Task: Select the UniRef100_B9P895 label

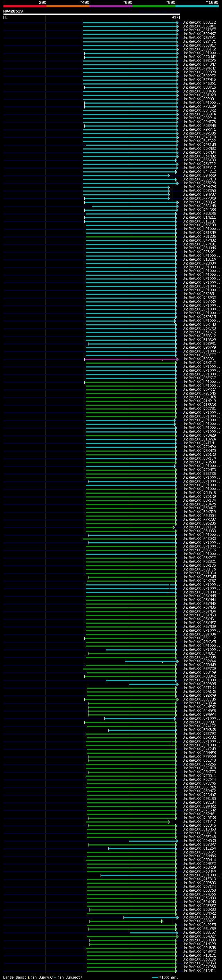Action: (199, 685)
